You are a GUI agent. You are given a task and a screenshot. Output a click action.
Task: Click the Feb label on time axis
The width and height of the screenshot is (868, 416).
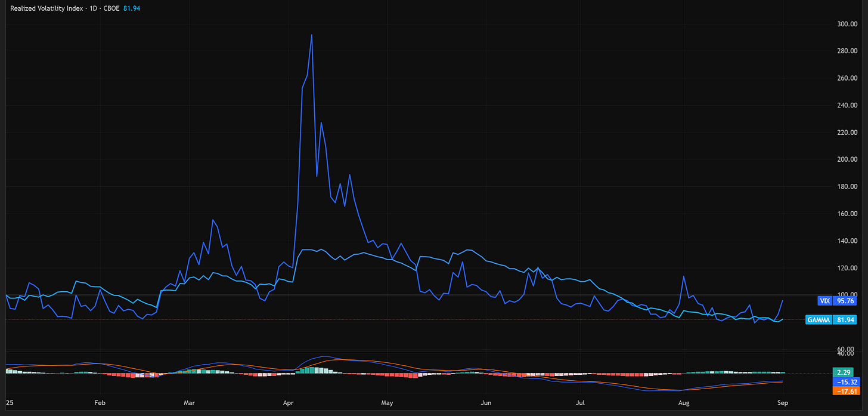coord(100,403)
